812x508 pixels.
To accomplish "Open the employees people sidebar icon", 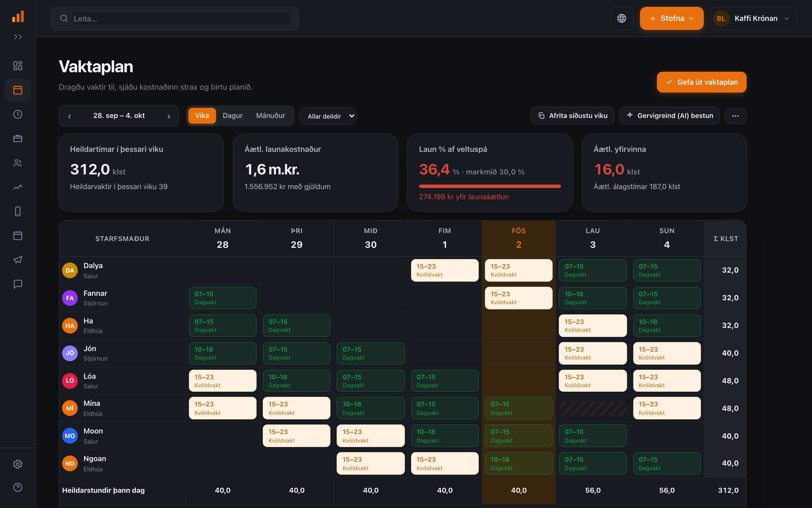I will (18, 163).
